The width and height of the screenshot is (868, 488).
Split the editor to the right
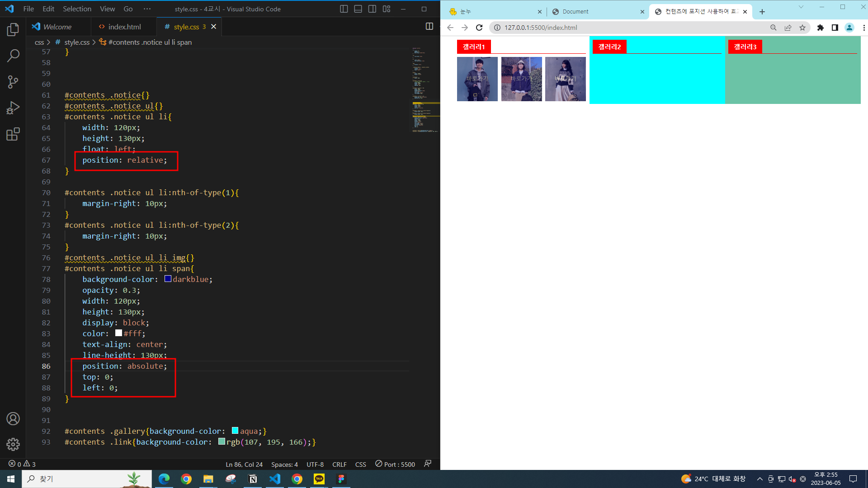pos(429,27)
